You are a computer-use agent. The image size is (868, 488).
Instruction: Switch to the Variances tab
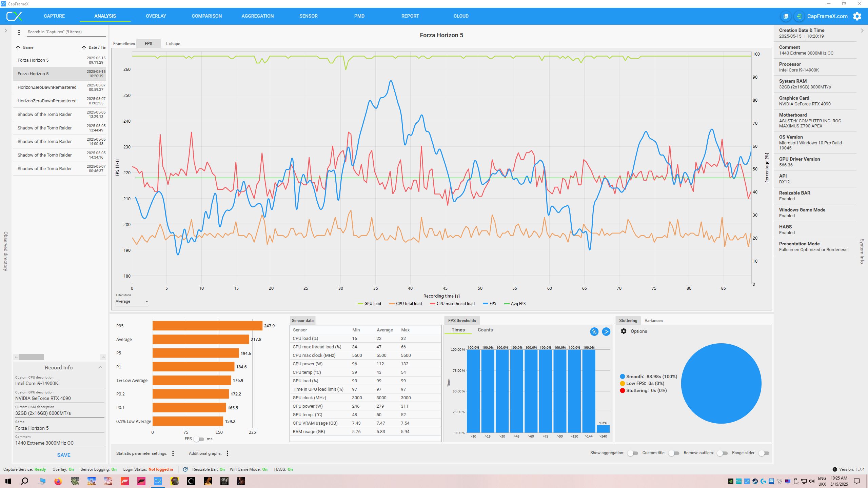point(653,321)
